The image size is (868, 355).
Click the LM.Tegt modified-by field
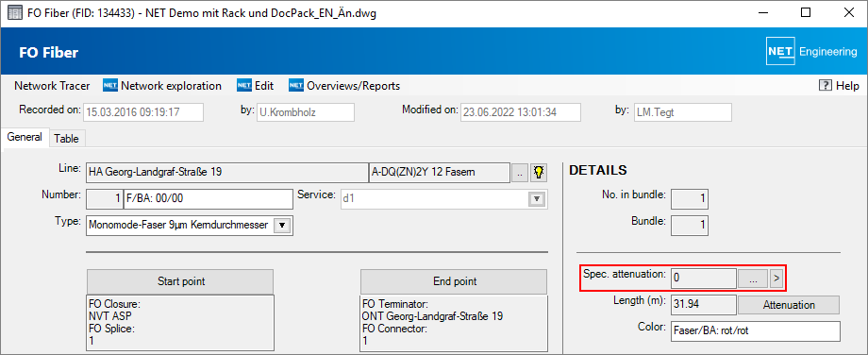tap(682, 112)
